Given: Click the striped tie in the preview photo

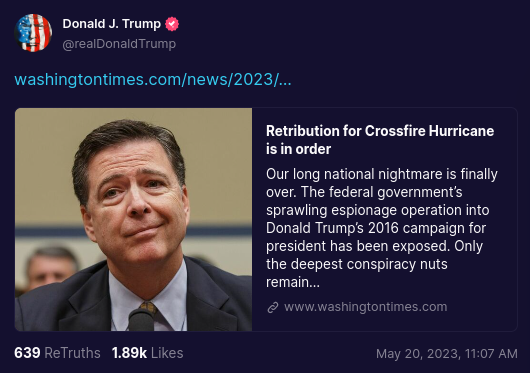Looking at the screenshot, I should click(x=148, y=308).
